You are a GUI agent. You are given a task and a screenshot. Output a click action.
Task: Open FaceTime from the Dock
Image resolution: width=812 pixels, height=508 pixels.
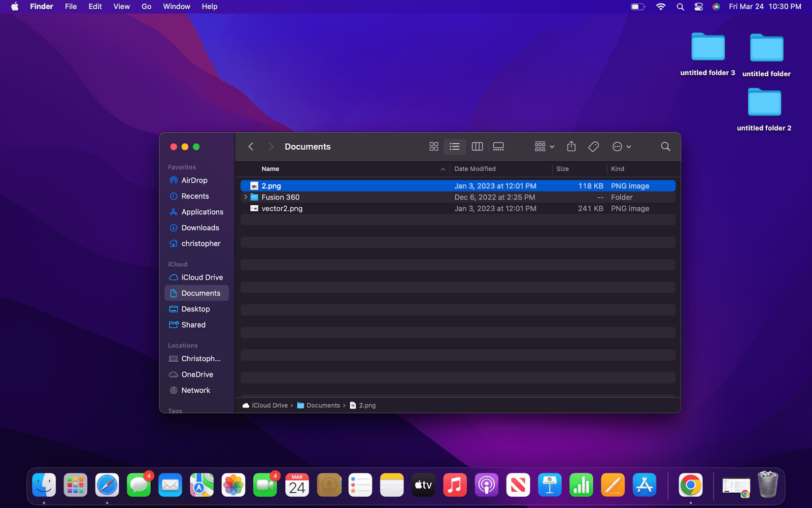click(x=265, y=486)
